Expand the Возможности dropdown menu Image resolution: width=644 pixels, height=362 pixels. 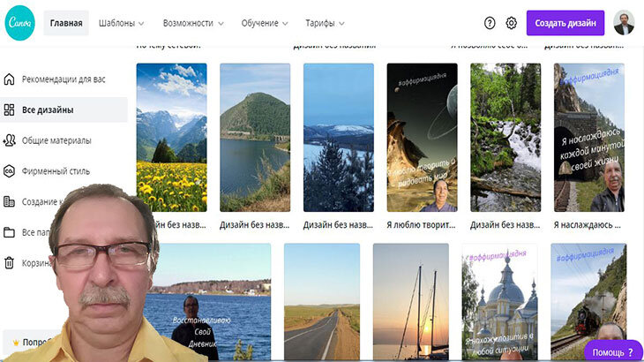(193, 24)
